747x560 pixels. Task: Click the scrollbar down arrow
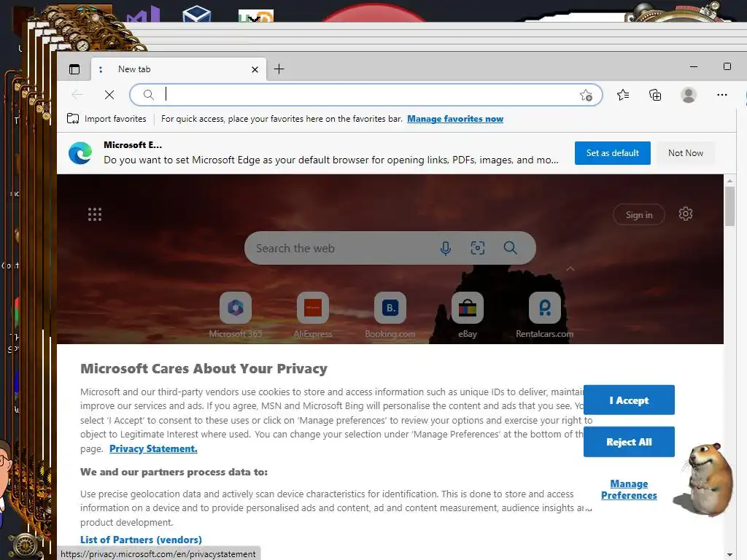(729, 555)
